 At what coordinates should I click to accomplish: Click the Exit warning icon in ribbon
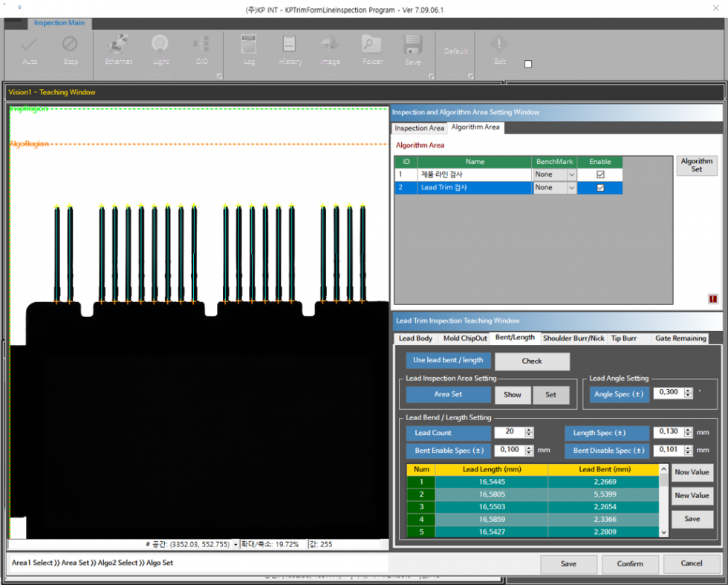coord(499,44)
